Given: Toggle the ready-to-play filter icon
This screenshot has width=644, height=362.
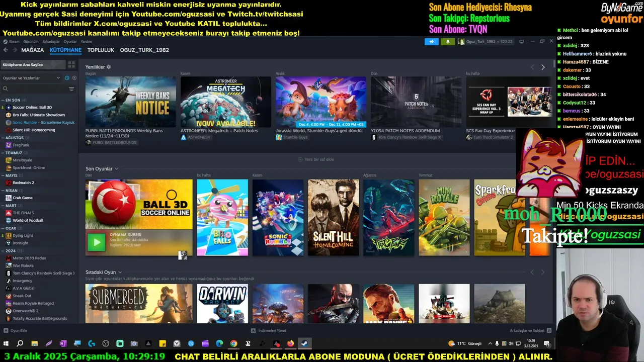Looking at the screenshot, I should tap(74, 78).
